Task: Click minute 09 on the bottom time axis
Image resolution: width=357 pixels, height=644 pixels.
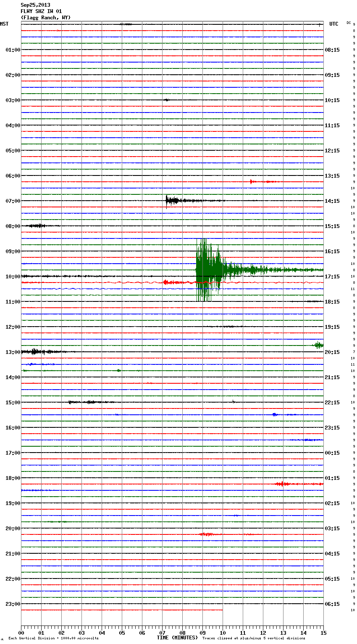Action: click(x=202, y=633)
